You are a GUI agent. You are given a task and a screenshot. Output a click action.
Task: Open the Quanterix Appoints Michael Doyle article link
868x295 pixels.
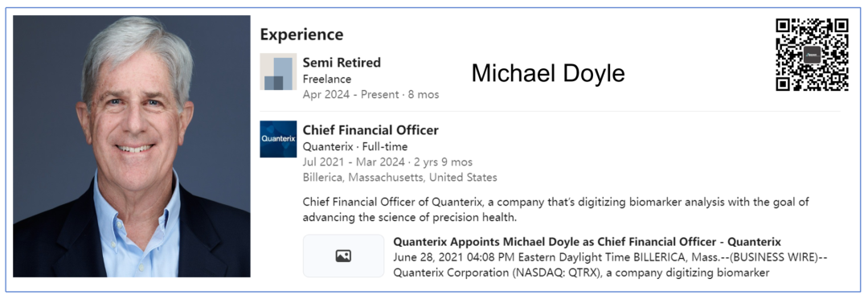coord(587,242)
